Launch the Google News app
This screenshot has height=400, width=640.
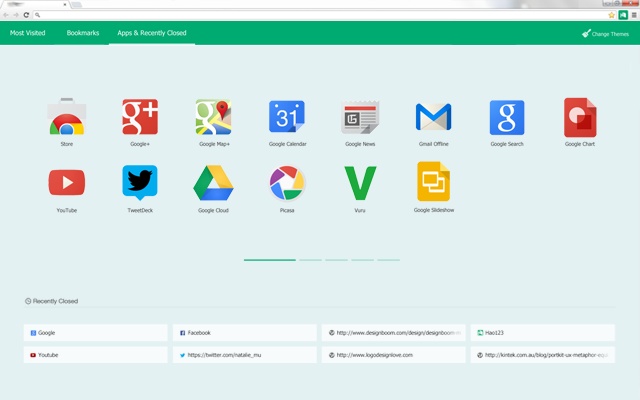(x=360, y=117)
